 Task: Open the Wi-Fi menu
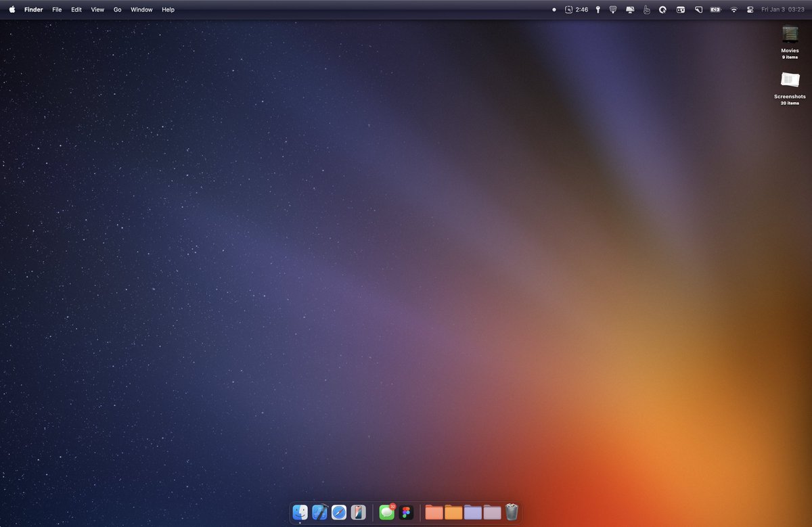click(x=734, y=9)
